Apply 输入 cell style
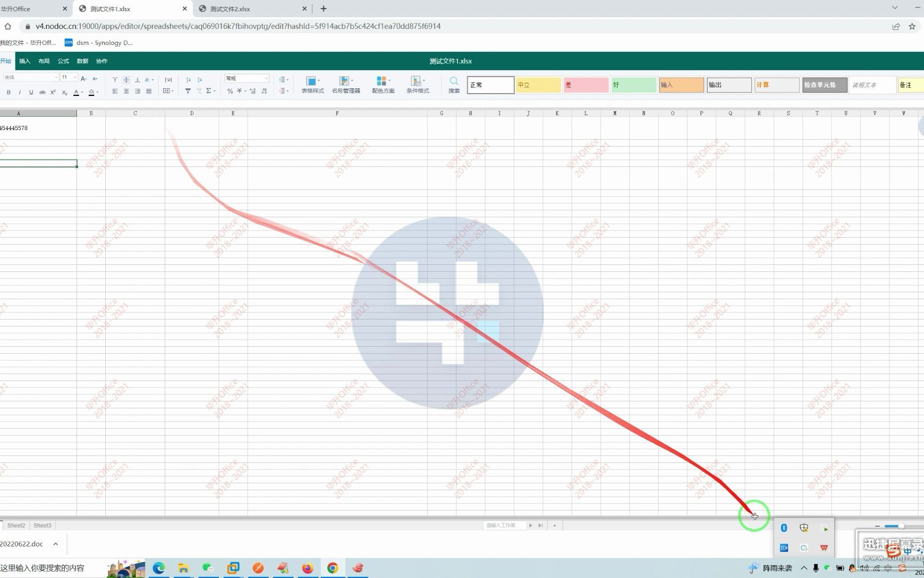Image resolution: width=924 pixels, height=578 pixels. point(681,85)
